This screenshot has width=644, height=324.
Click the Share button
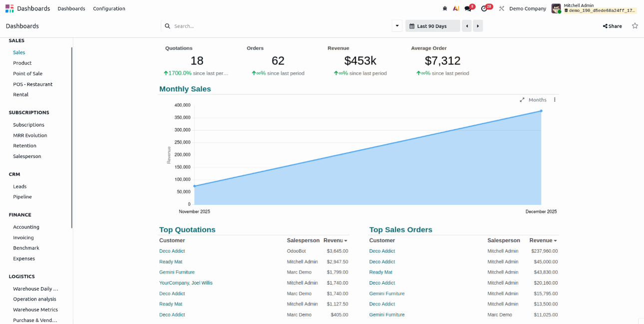coord(612,26)
